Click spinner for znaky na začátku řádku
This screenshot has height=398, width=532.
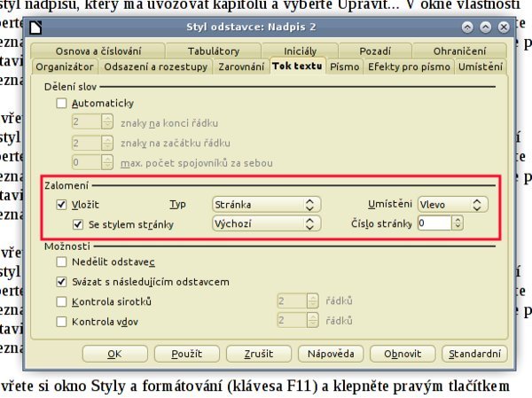[x=107, y=143]
